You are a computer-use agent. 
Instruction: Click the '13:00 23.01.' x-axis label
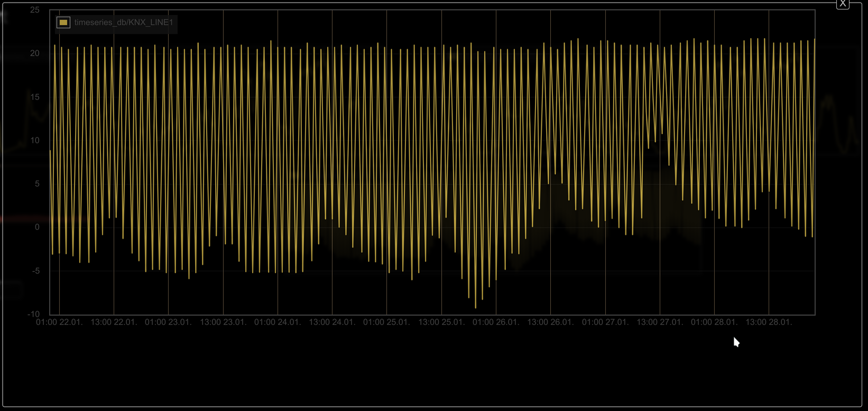(x=223, y=322)
